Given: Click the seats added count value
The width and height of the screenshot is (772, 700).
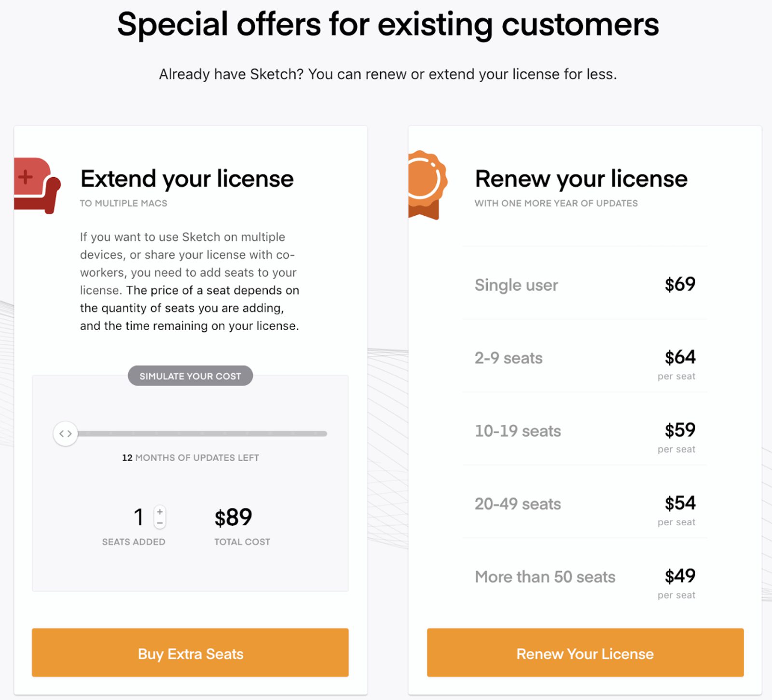Looking at the screenshot, I should pos(138,517).
